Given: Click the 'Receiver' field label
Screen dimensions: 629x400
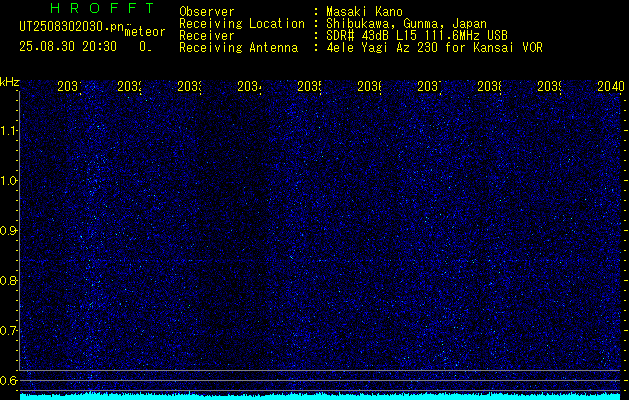Looking at the screenshot, I should [207, 36].
